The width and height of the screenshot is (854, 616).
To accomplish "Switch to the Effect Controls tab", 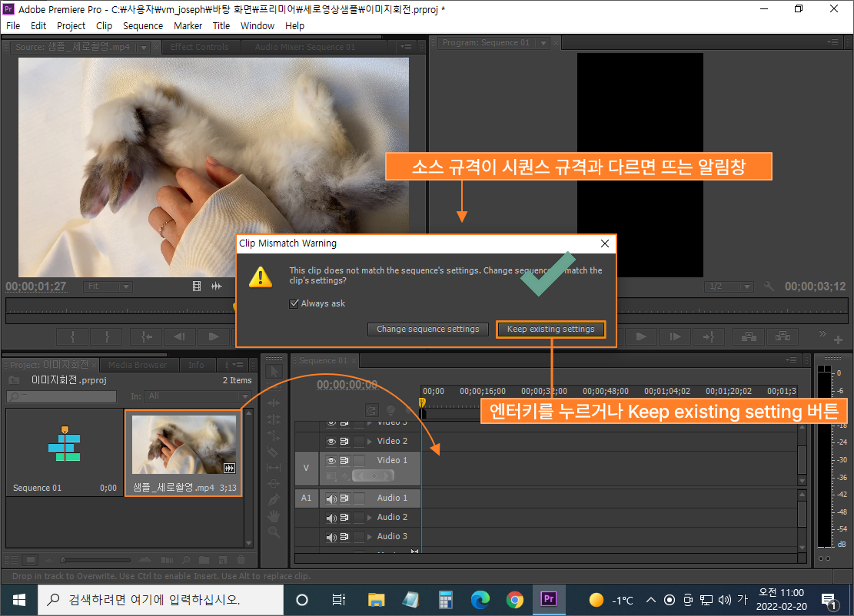I will 199,48.
